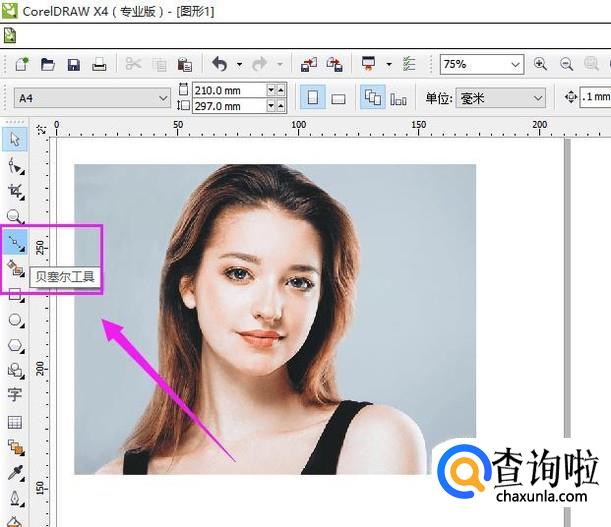Select the Table tool
Image resolution: width=611 pixels, height=527 pixels.
(x=15, y=422)
